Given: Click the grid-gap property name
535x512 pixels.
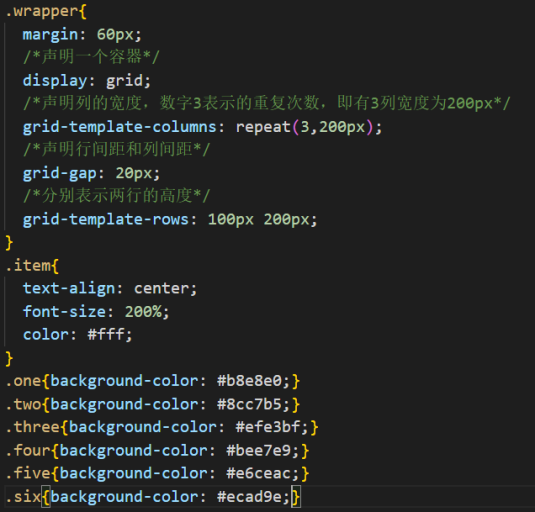Looking at the screenshot, I should (60, 174).
